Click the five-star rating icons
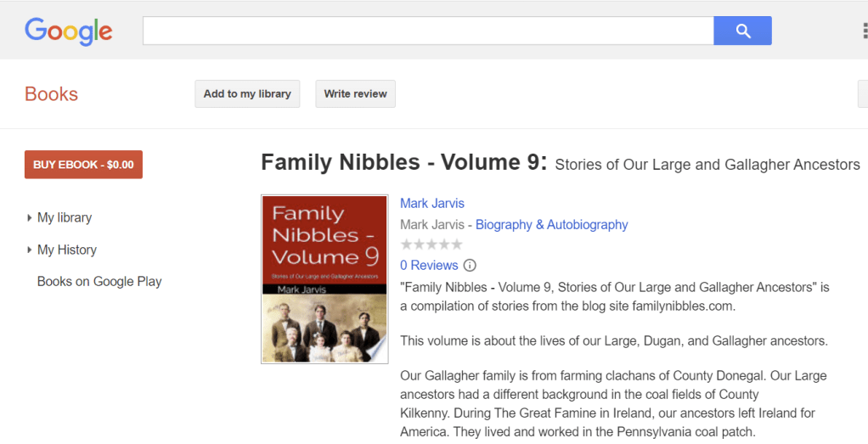 point(431,244)
